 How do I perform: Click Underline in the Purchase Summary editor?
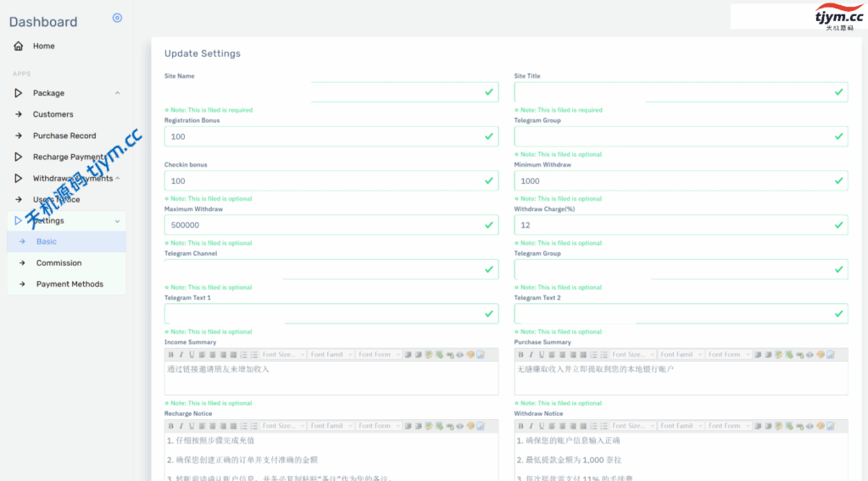click(x=541, y=355)
